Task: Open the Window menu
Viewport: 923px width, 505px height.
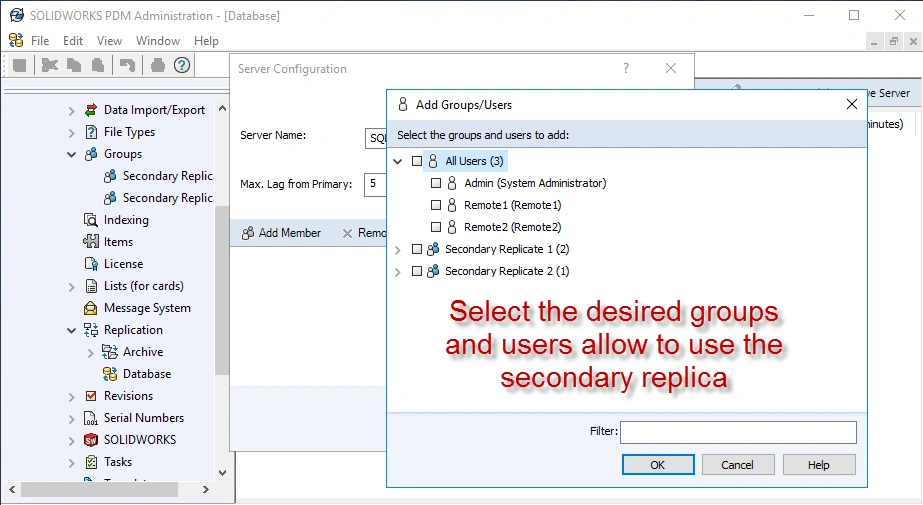Action: click(158, 41)
